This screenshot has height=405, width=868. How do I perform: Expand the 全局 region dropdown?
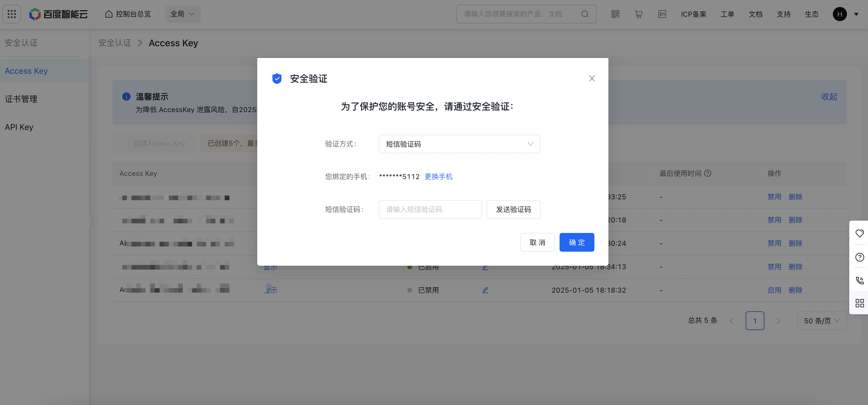pyautogui.click(x=183, y=14)
